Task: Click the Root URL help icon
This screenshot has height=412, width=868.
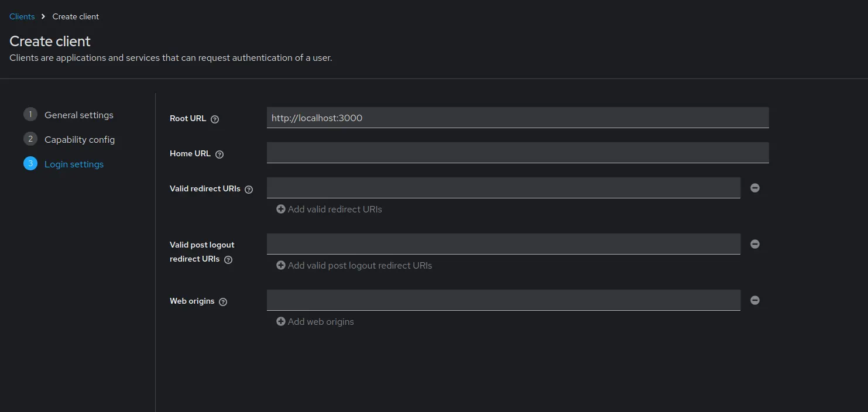Action: (x=215, y=119)
